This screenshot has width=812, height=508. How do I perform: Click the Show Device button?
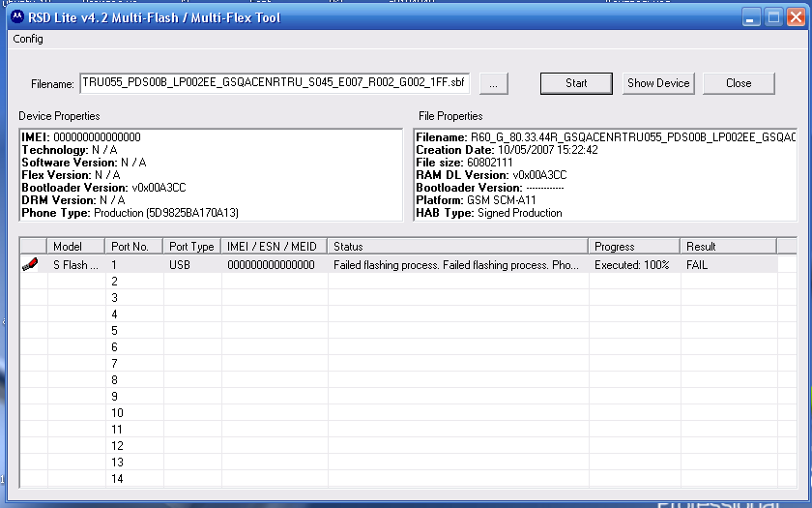pyautogui.click(x=658, y=83)
